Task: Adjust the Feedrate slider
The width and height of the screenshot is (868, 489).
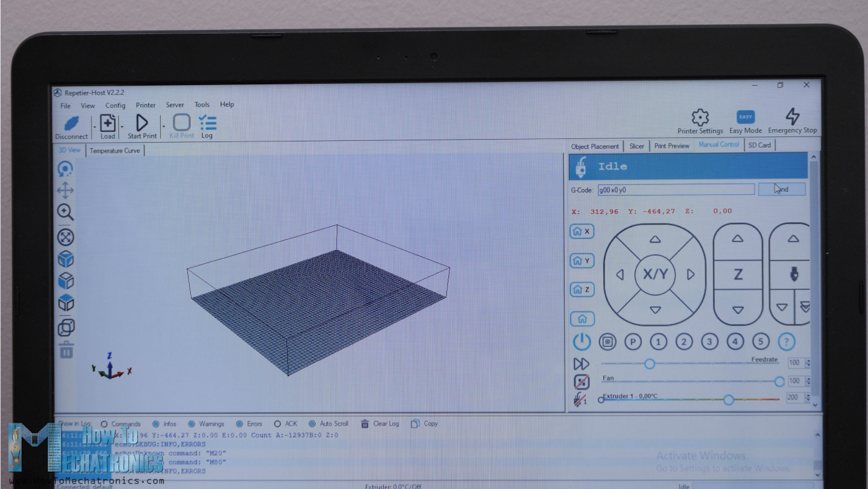Action: pyautogui.click(x=649, y=364)
